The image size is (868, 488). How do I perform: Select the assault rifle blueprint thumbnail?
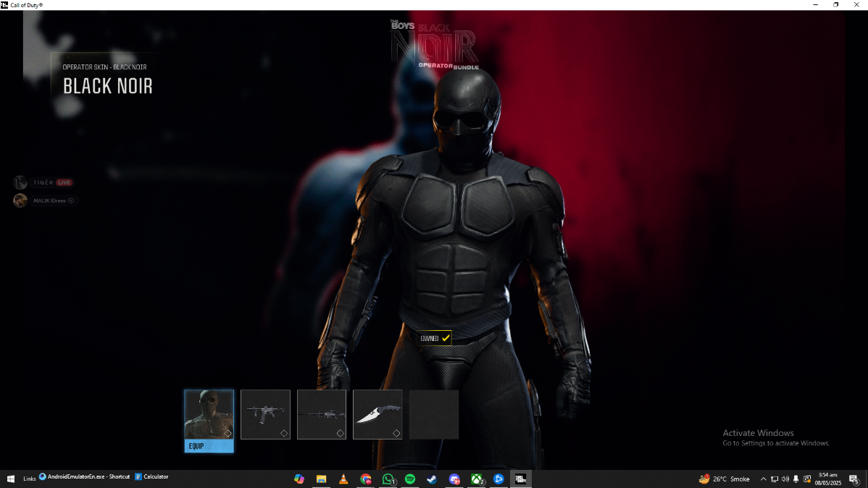265,414
